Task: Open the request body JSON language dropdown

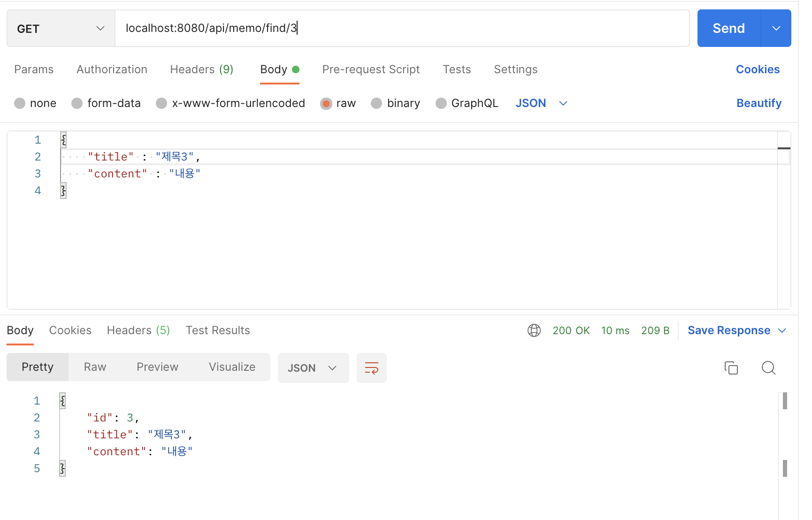Action: coord(542,103)
